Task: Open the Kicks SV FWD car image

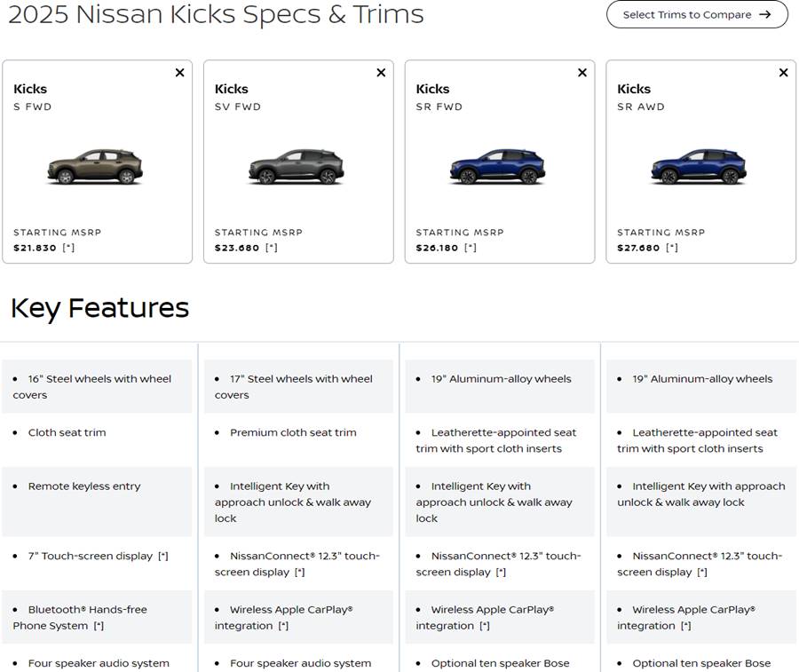Action: (x=297, y=167)
